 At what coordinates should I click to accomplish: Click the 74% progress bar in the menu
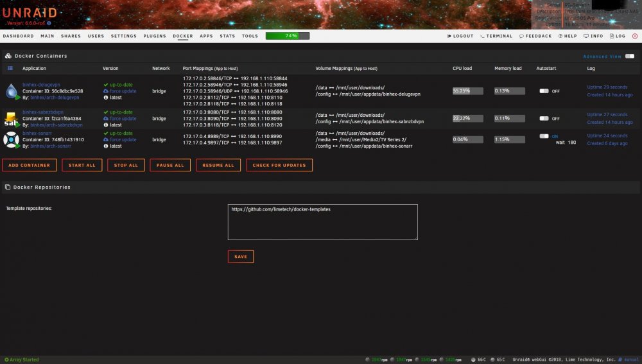288,36
